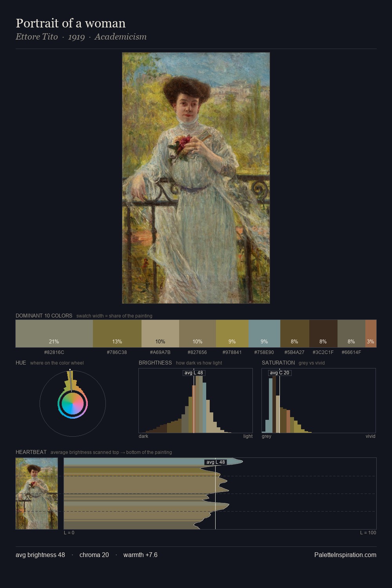Click 'how dark vs how light' caption
Viewport: 392px width, 588px height.
click(199, 363)
